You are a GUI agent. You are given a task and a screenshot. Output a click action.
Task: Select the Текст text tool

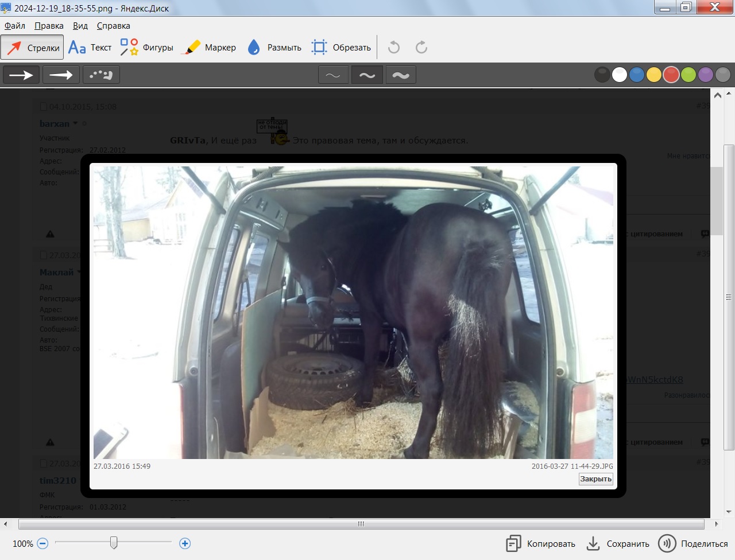pyautogui.click(x=90, y=48)
